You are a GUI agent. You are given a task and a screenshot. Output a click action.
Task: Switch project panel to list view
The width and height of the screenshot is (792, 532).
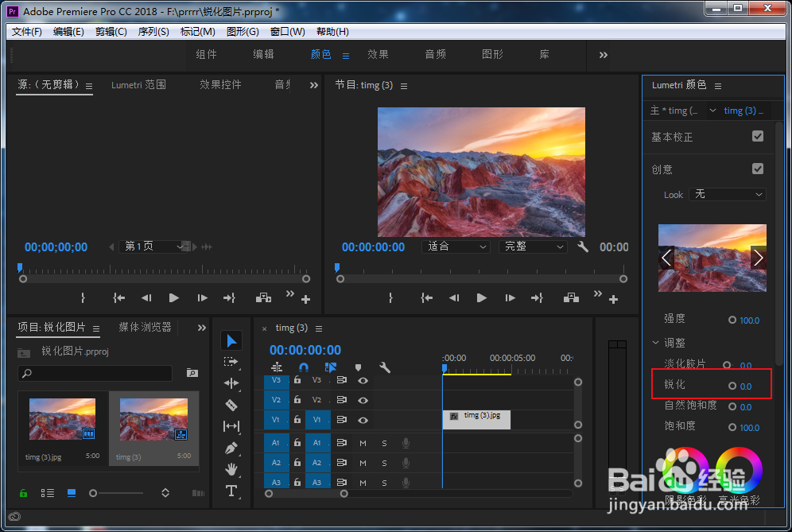click(48, 492)
